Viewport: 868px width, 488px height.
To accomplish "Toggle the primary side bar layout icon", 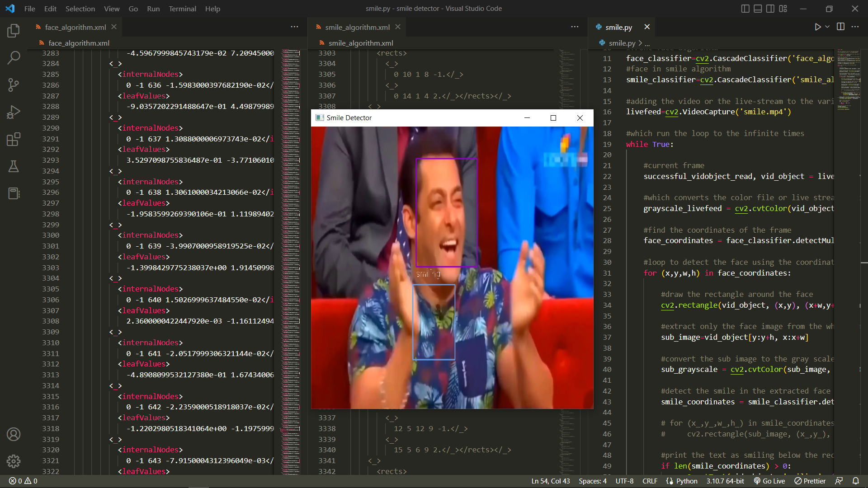I will point(745,9).
